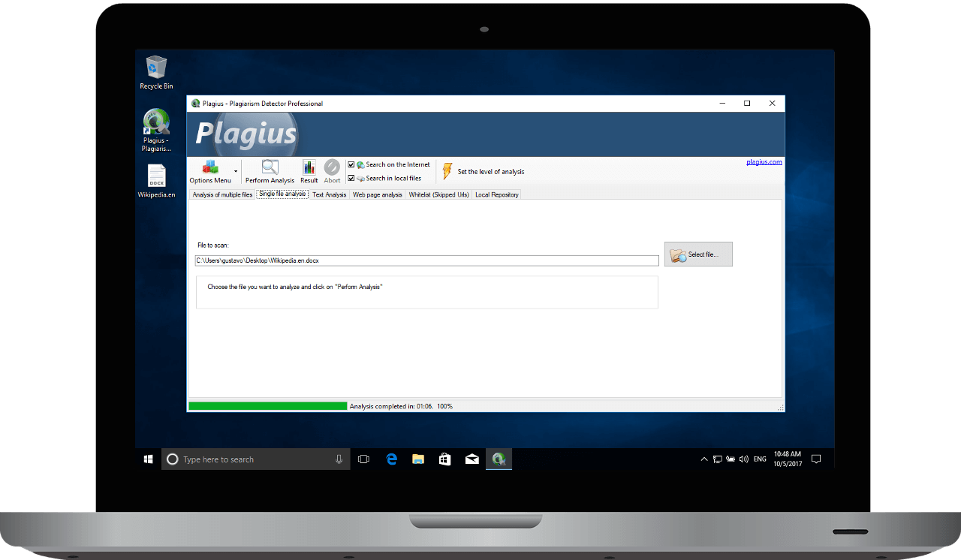Select the Wikipedia.en docx desktop file
The width and height of the screenshot is (961, 560).
(x=156, y=181)
